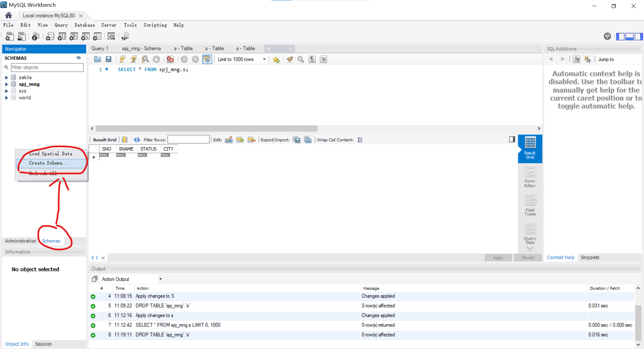Toggle display of invisible characters
The image size is (644, 349).
[312, 60]
